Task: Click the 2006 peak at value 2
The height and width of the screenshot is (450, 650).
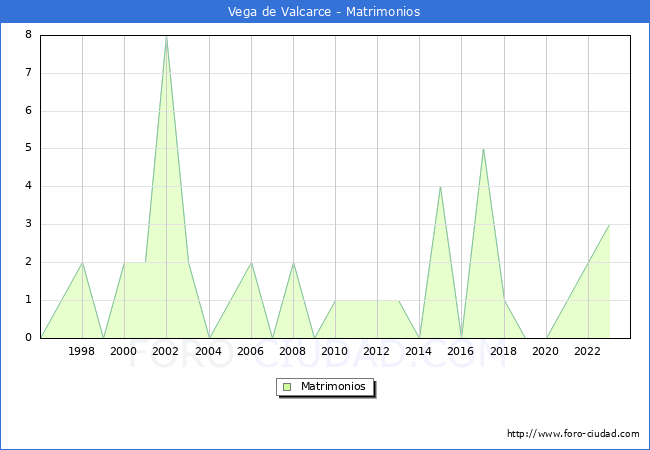Action: (251, 263)
